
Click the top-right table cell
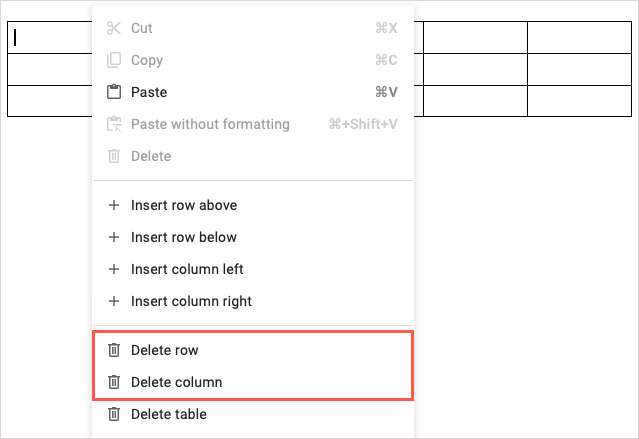tap(580, 37)
